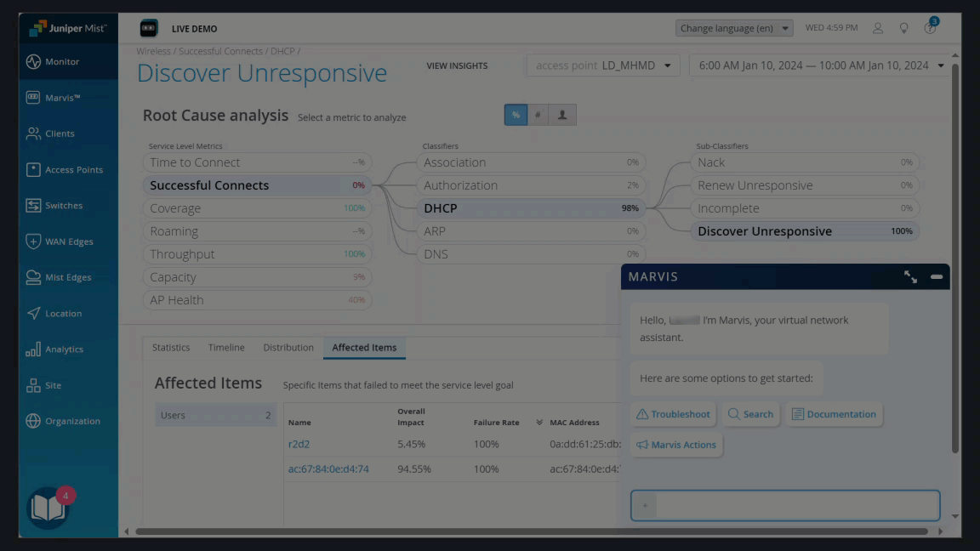This screenshot has width=980, height=551.
Task: Switch to Statistics tab
Action: point(171,347)
